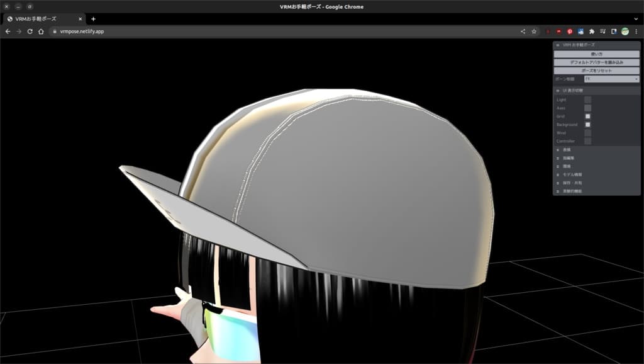Open the Extensions puzzle-piece icon
The width and height of the screenshot is (644, 364).
tap(592, 31)
